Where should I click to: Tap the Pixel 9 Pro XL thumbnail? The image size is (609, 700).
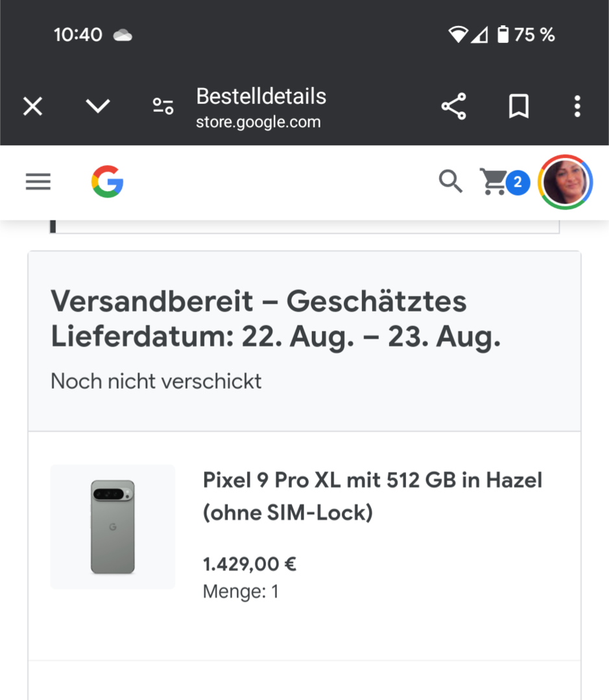113,527
